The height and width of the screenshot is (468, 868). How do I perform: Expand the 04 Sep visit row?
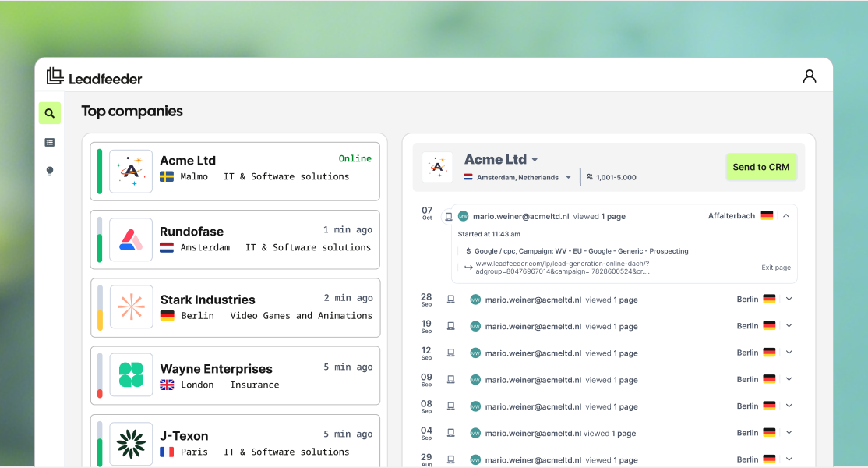[x=789, y=432]
